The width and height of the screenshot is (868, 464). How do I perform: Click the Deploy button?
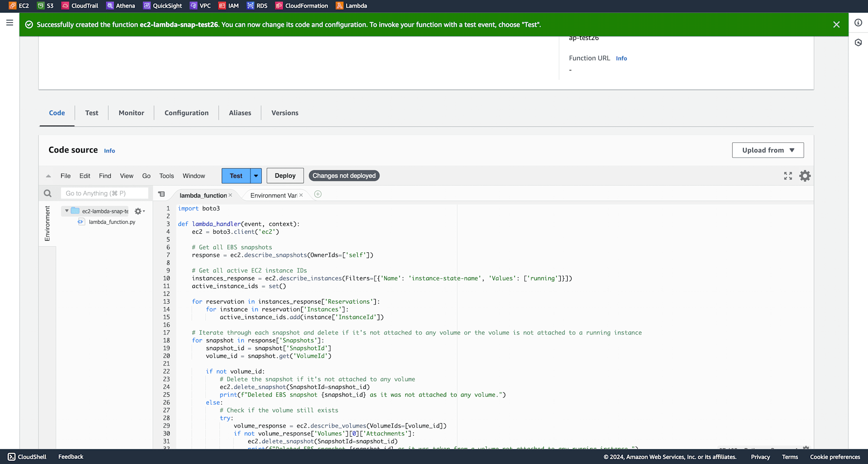point(285,176)
